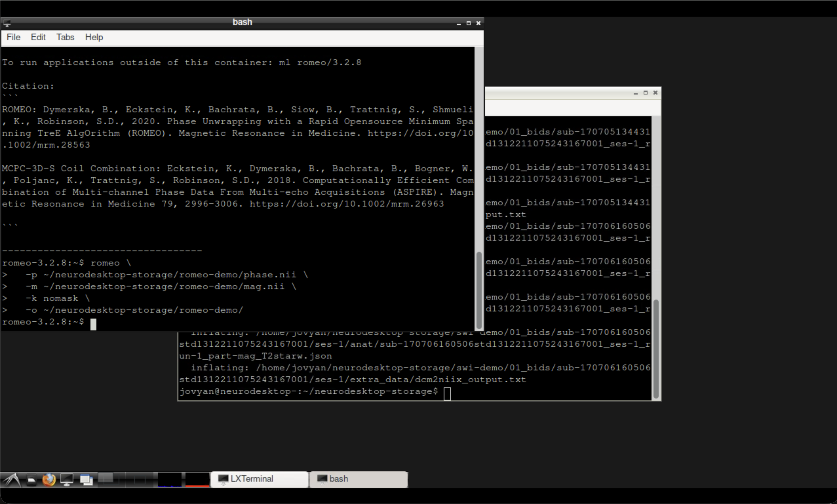Image resolution: width=837 pixels, height=504 pixels.
Task: Click the "-o ~/neurodesktop-storage/romeo-demo/" line
Action: [x=123, y=310]
